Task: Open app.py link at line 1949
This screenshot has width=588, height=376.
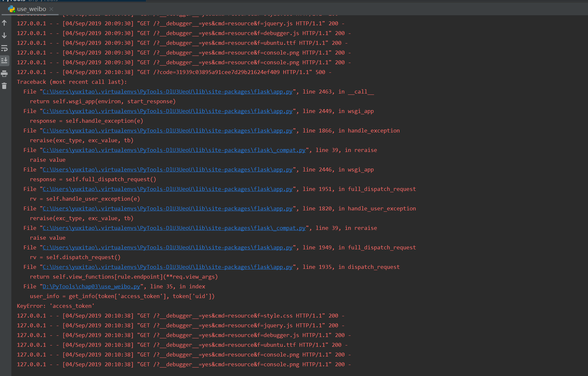Action: (x=167, y=248)
